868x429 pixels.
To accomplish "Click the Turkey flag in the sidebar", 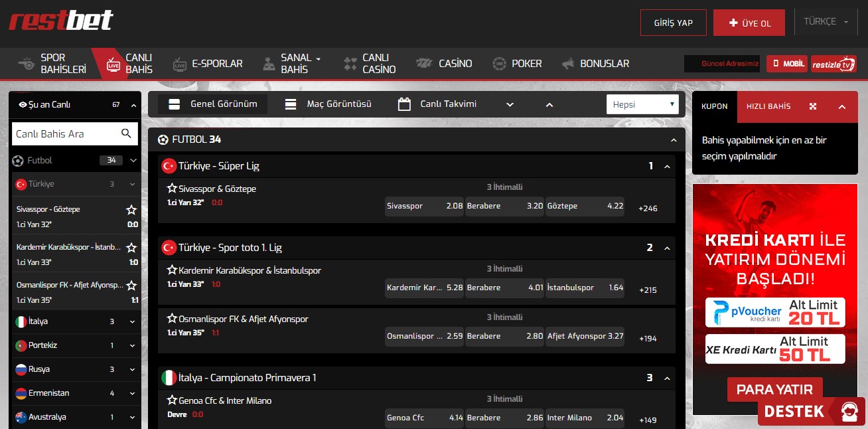I will click(x=21, y=184).
